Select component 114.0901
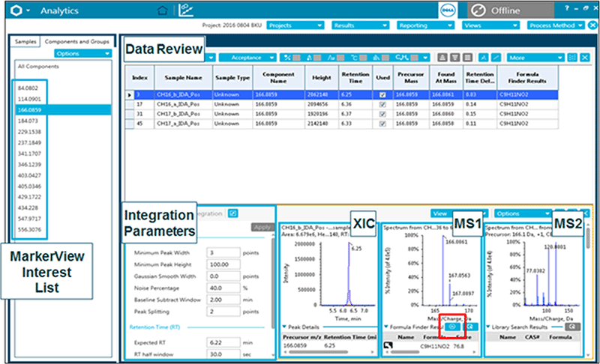Screen dimensions: 600x364 click(x=29, y=99)
